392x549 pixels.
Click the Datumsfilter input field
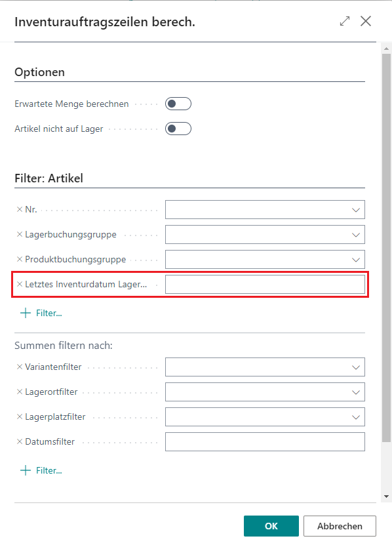pyautogui.click(x=265, y=441)
